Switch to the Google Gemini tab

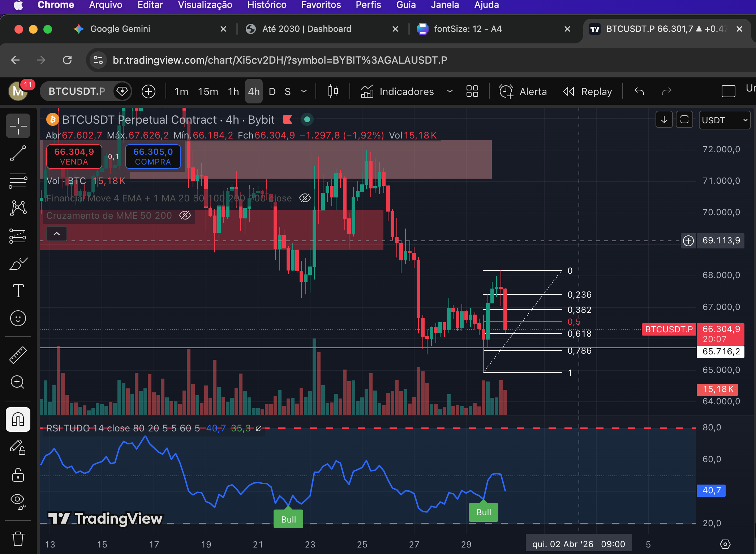120,29
